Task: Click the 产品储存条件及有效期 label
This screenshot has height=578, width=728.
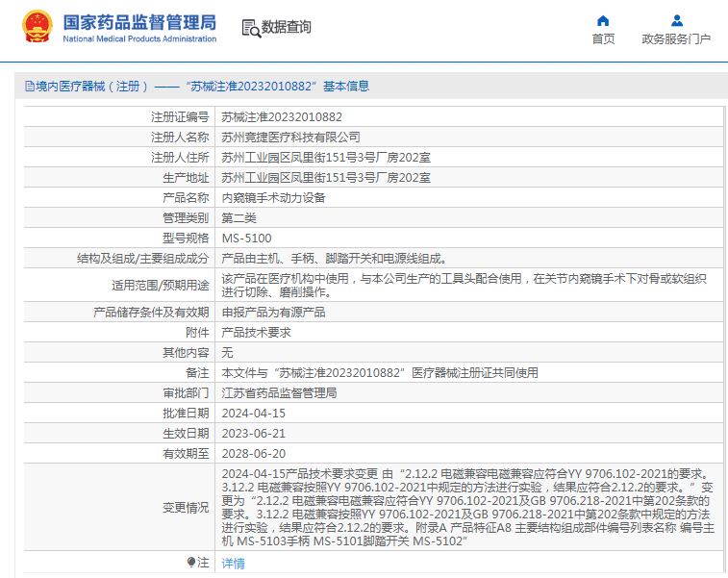Action: coord(151,313)
